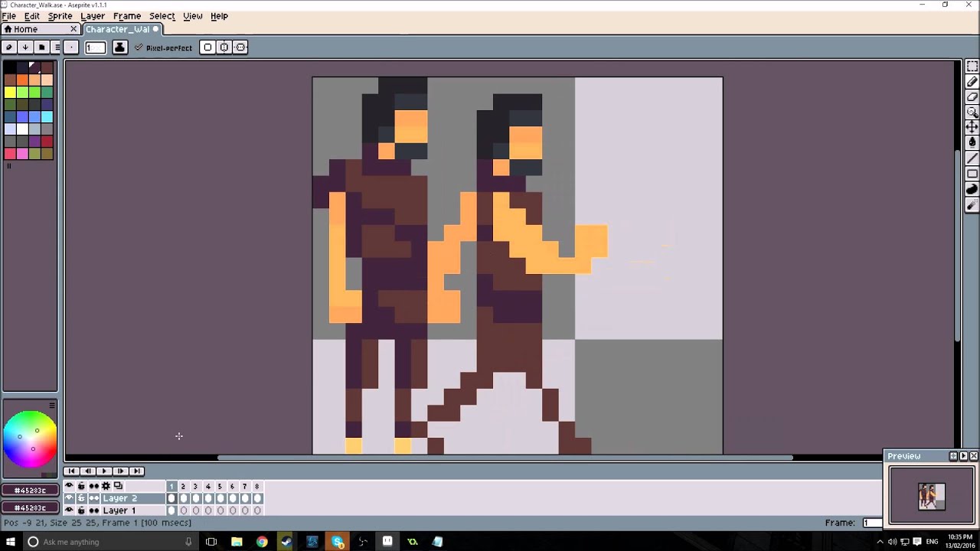Click the Frame number field in status bar
Screen dimensions: 980x551
pyautogui.click(x=871, y=523)
